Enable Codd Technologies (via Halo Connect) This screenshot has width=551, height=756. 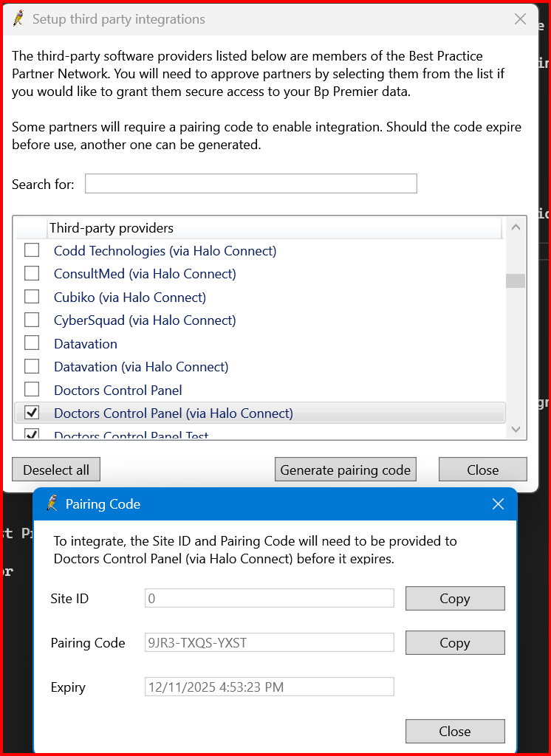[32, 250]
